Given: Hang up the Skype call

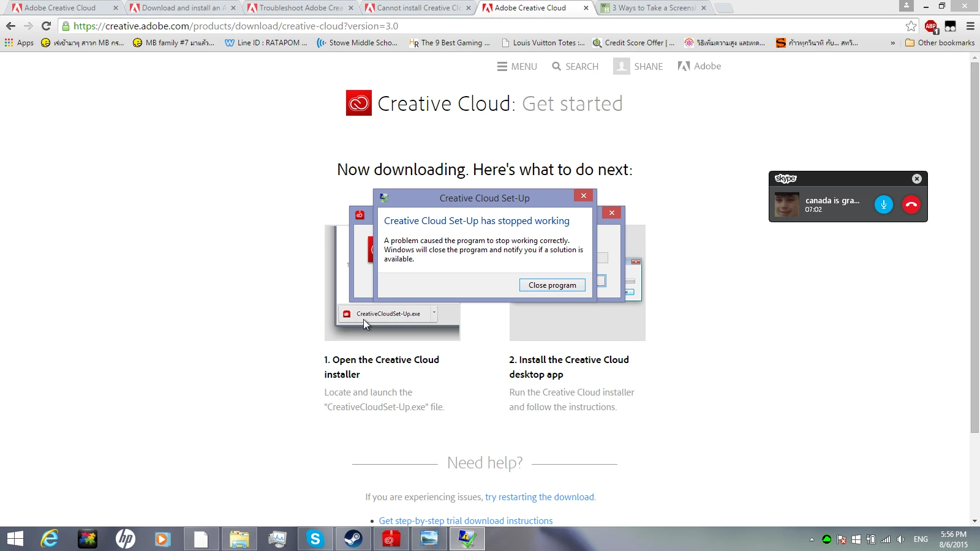Looking at the screenshot, I should (x=911, y=204).
